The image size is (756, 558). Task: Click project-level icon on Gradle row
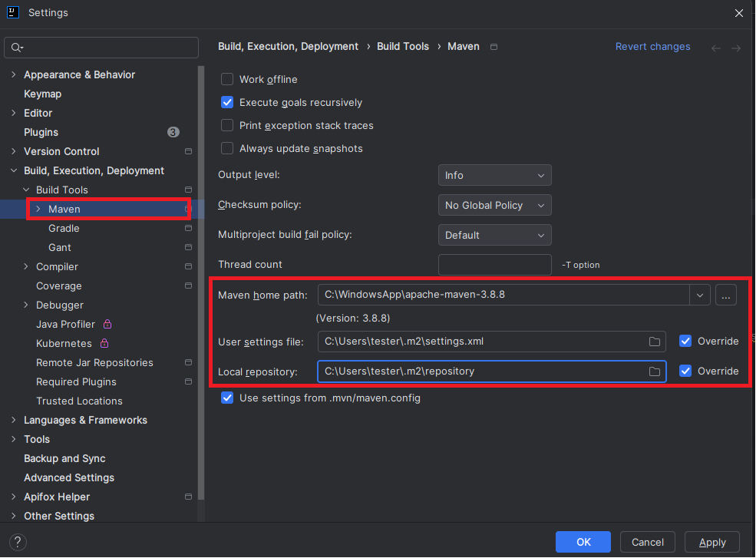pos(189,228)
